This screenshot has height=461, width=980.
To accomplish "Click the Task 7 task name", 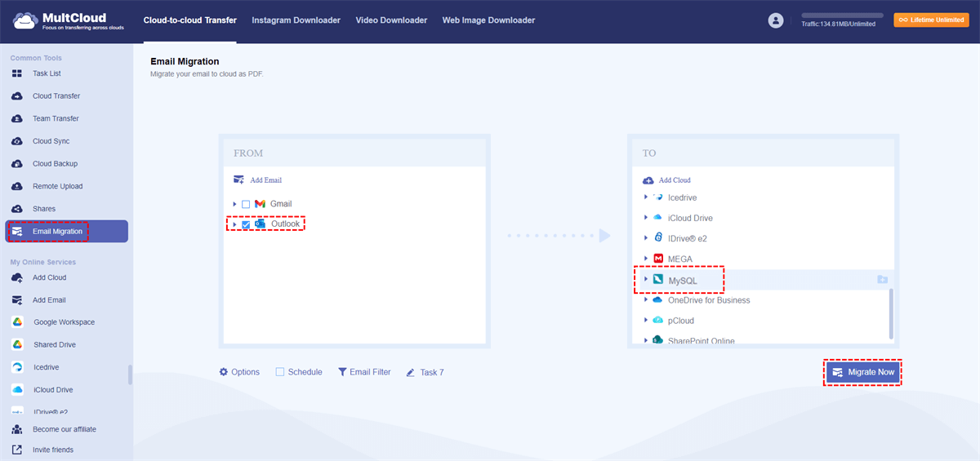I will tap(432, 372).
